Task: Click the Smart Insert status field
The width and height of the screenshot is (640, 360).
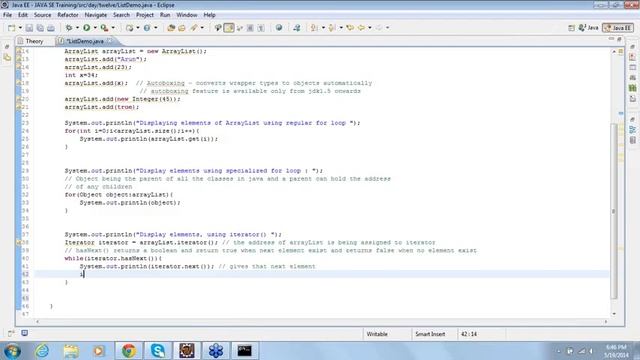Action: click(x=434, y=334)
